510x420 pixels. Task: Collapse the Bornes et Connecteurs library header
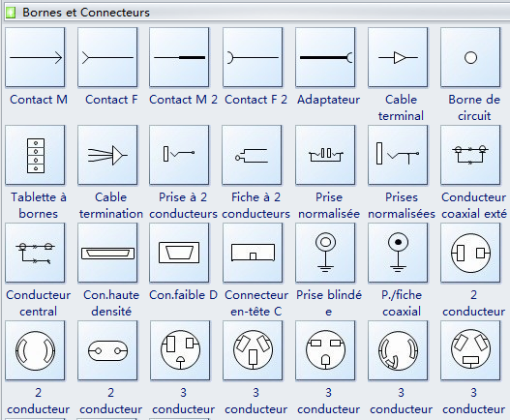click(256, 13)
